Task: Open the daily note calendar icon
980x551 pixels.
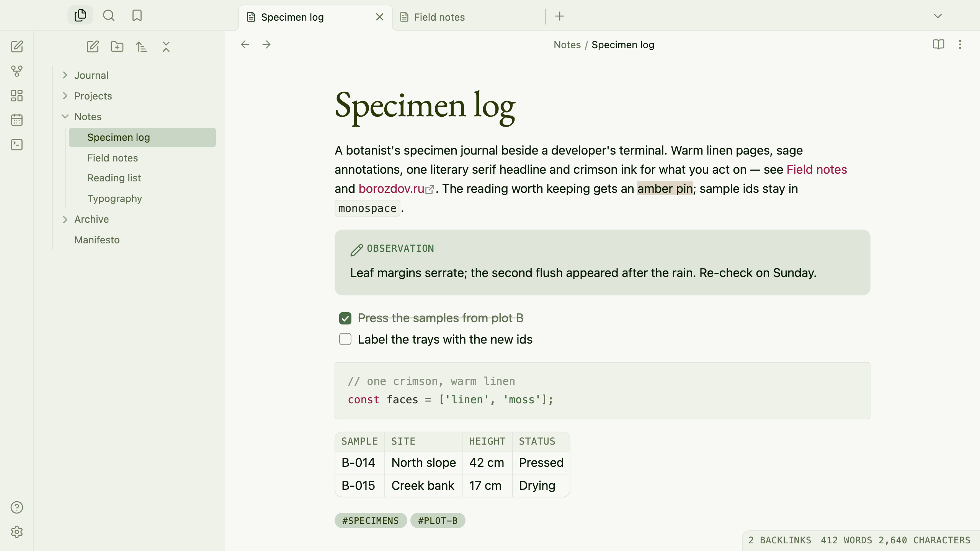Action: 17,120
